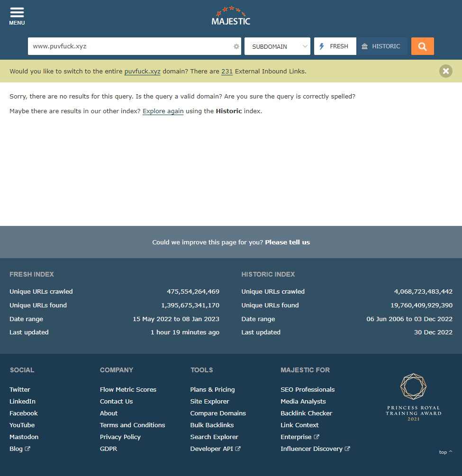Click the Majestic logo
462x476 pixels.
pos(231,16)
